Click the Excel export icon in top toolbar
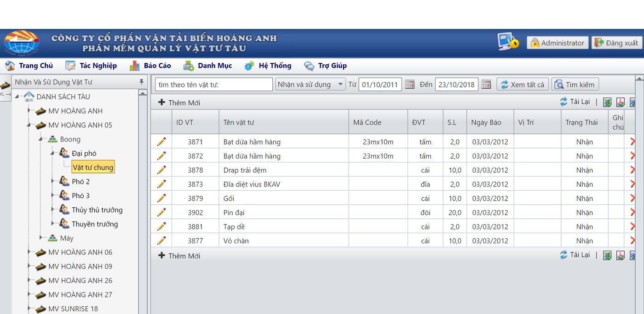Screen dimensions: 644x314 pyautogui.click(x=607, y=103)
